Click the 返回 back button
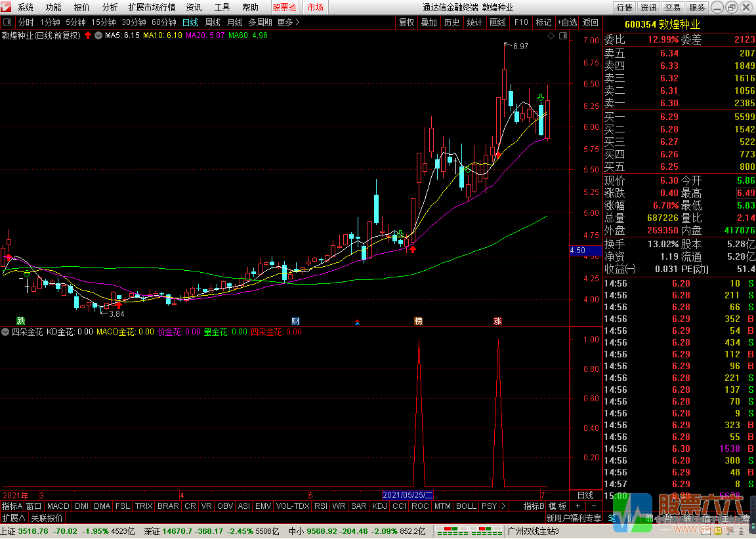 click(590, 22)
